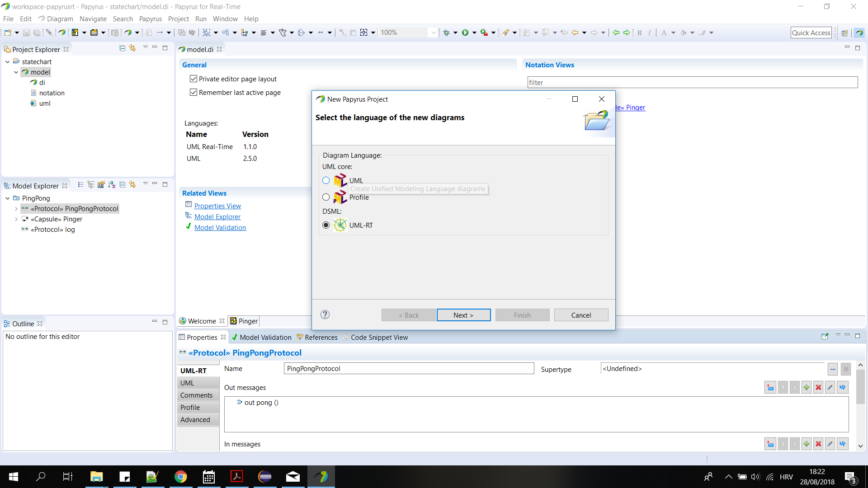
Task: Open the Model Validation link
Action: (220, 227)
